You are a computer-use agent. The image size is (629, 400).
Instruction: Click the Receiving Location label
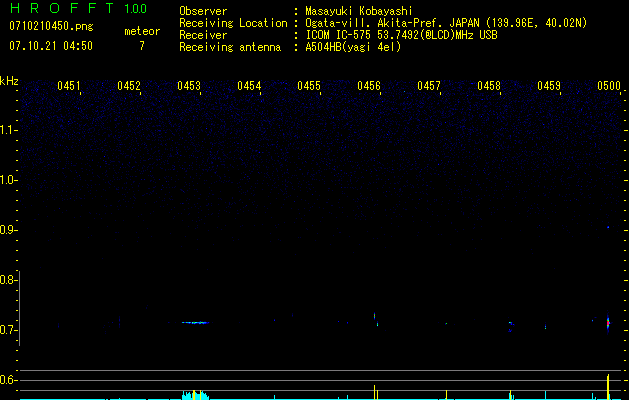[233, 23]
